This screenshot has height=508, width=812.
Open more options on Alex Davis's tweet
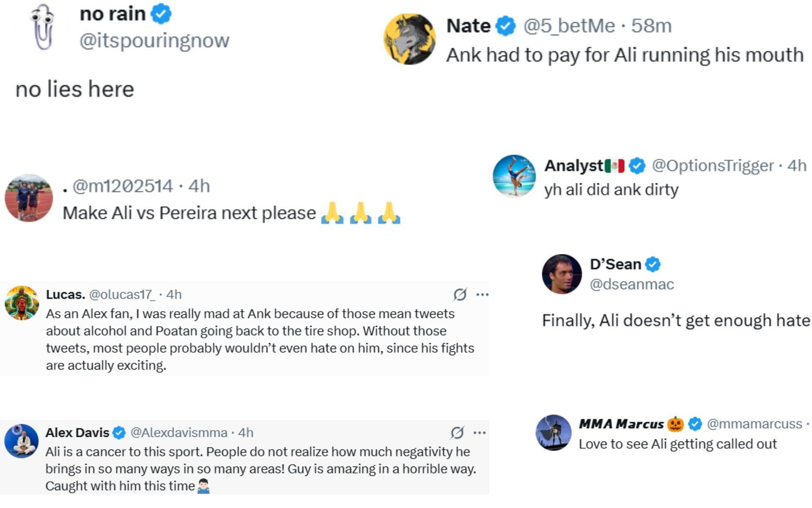pyautogui.click(x=480, y=432)
